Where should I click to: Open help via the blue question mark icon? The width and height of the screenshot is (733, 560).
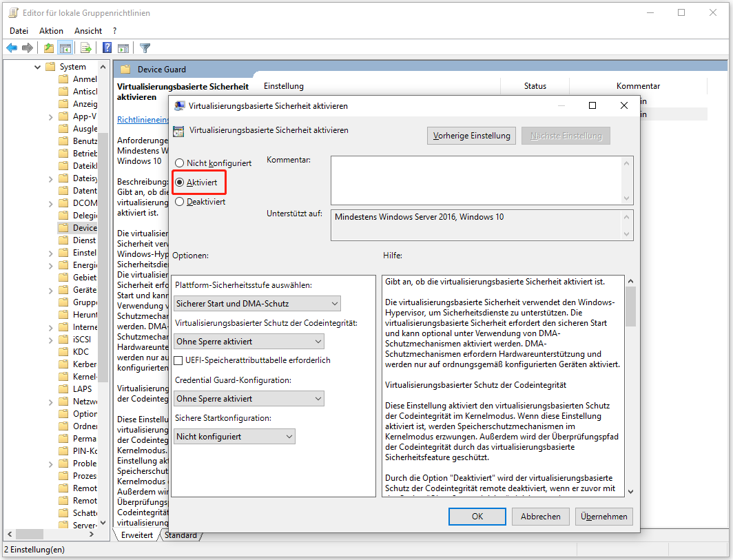107,48
